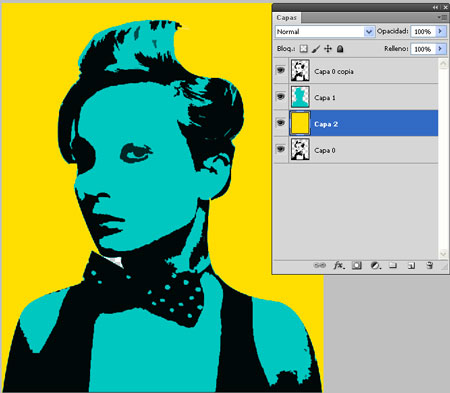
Task: Hide the Capa 0 copia layer
Action: (x=281, y=70)
